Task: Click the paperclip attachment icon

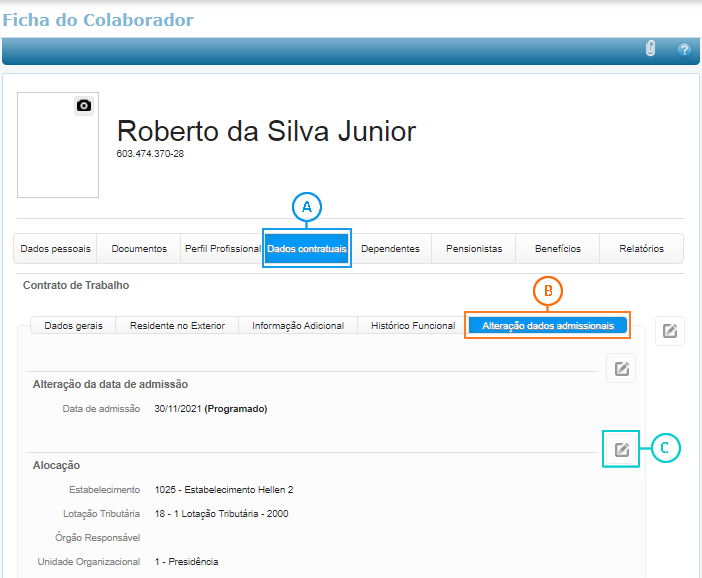Action: point(650,49)
